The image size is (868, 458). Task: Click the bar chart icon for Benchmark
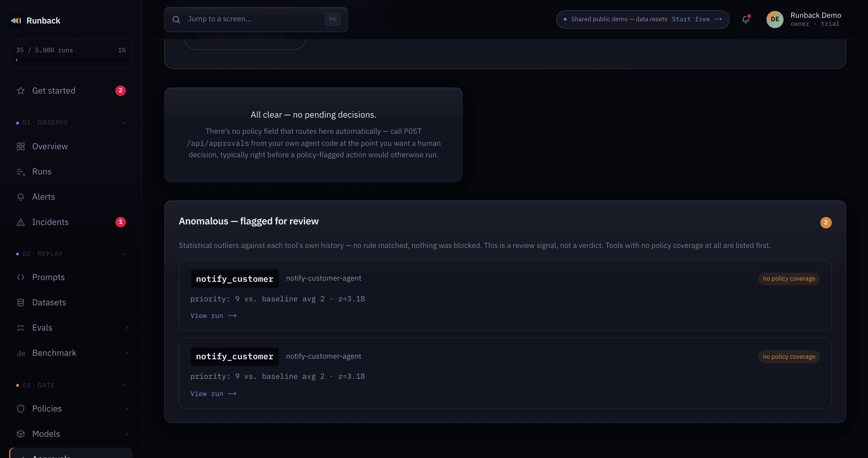click(x=21, y=353)
